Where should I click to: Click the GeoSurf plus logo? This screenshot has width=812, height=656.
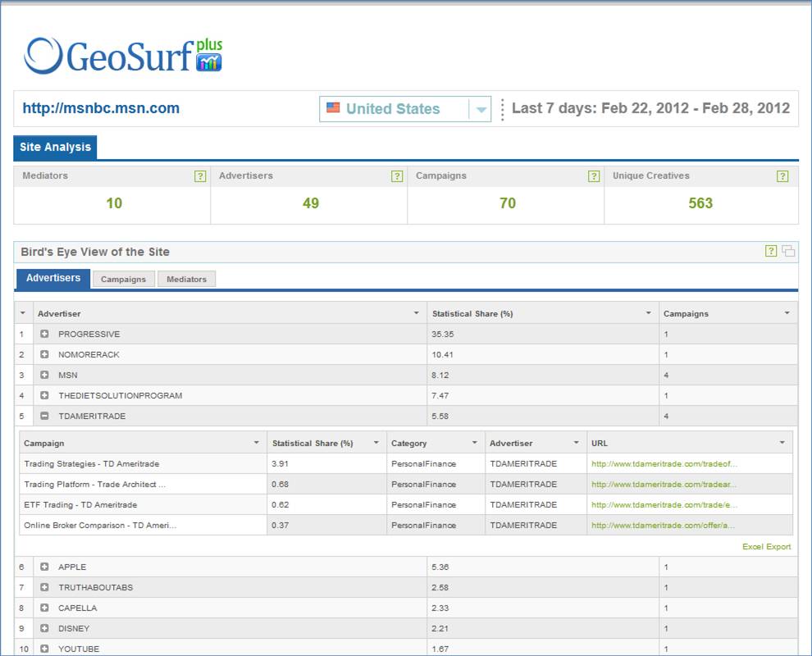click(123, 56)
